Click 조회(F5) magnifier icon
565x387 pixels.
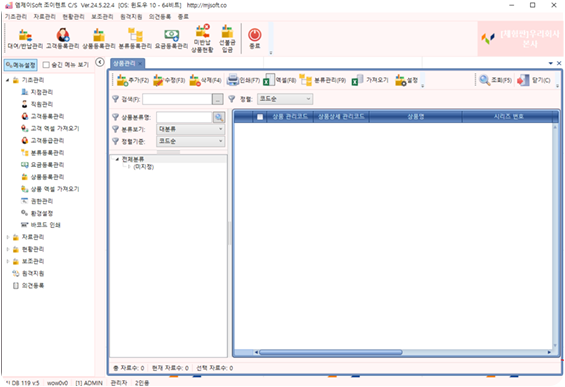(485, 80)
